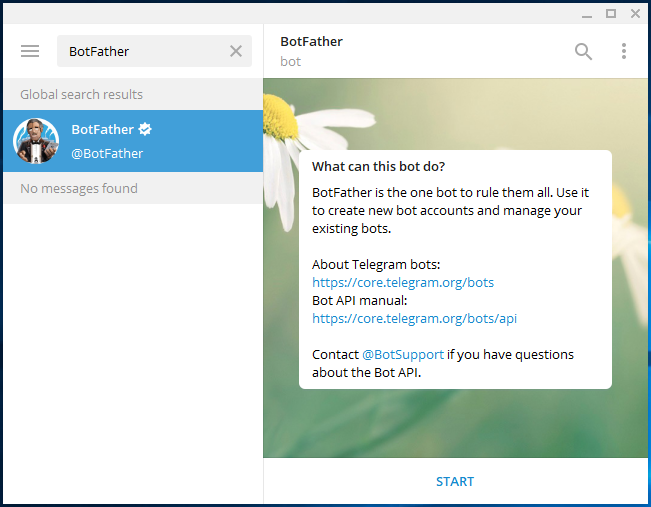Viewport: 651px width, 507px height.
Task: Clear the BotFather search text
Action: 236,51
